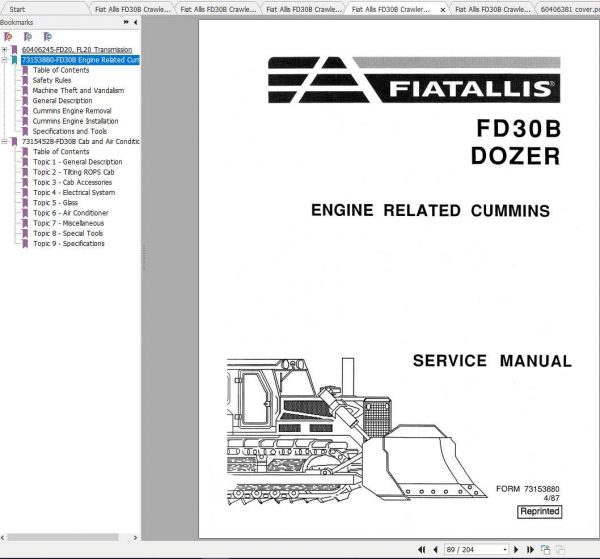
Task: Collapse the 73153880-FD30B Engine Related bookmark
Action: coord(5,60)
